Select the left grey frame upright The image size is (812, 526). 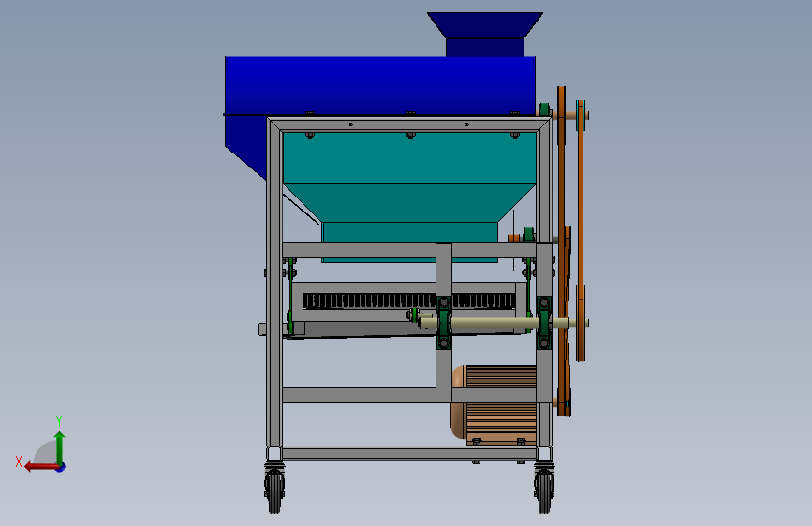pyautogui.click(x=274, y=282)
